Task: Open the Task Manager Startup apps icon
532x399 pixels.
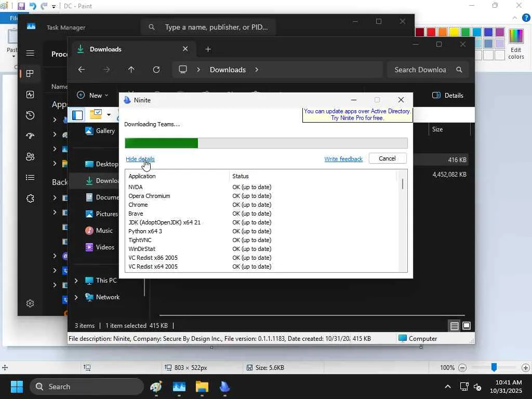Action: click(30, 136)
